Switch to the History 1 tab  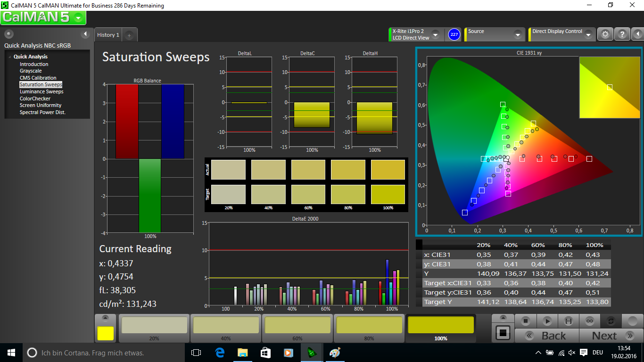pos(108,35)
